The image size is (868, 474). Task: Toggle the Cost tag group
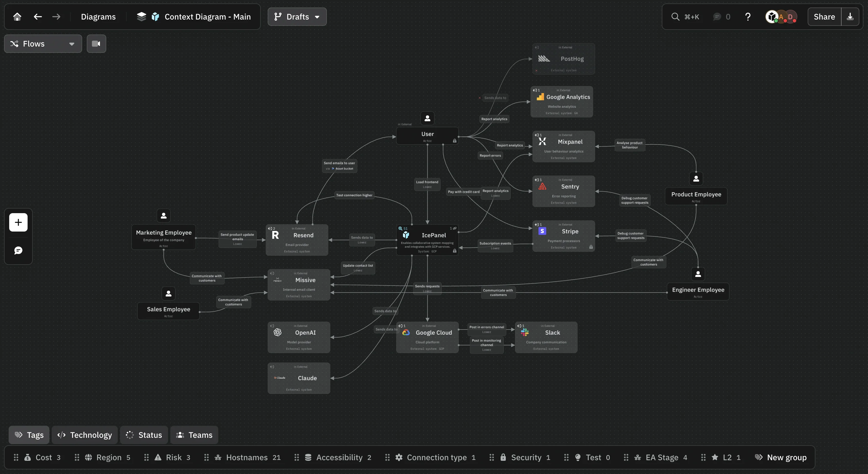tap(42, 457)
